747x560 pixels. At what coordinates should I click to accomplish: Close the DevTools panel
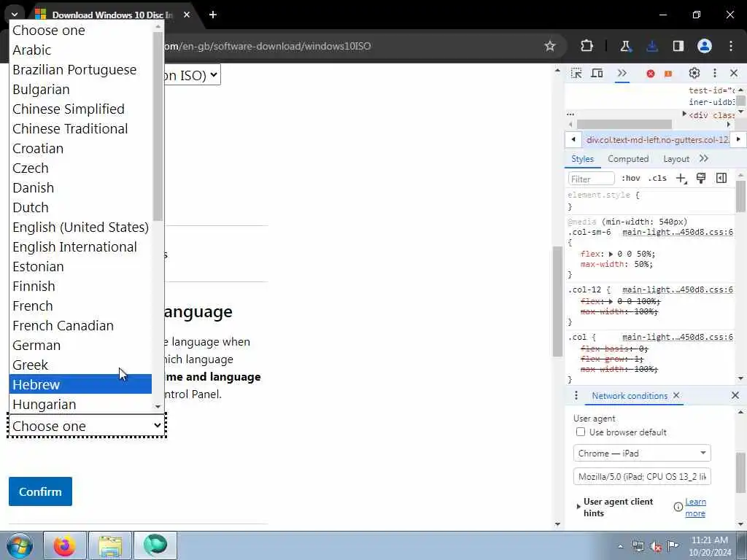click(x=734, y=74)
